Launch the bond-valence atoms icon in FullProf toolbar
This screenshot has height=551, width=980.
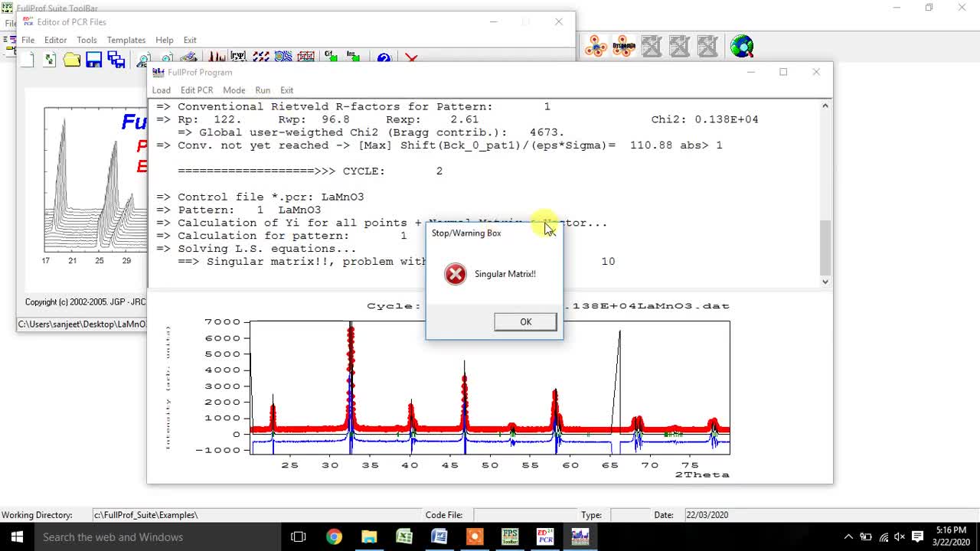[x=596, y=46]
